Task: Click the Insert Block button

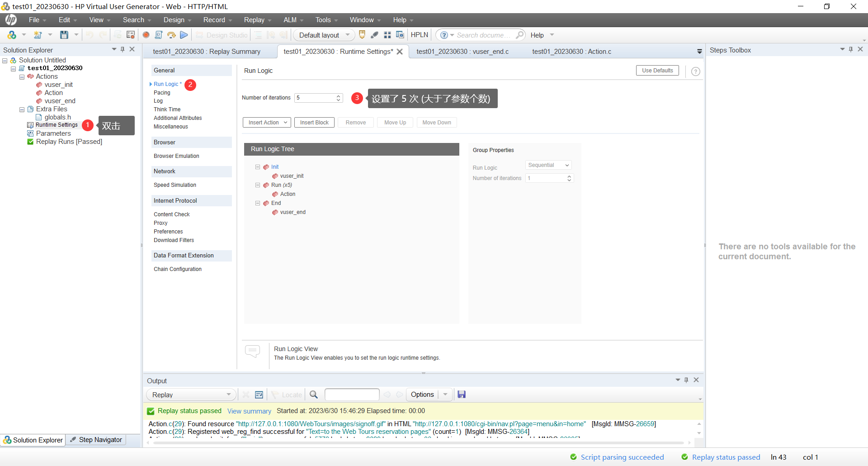Action: (x=314, y=123)
